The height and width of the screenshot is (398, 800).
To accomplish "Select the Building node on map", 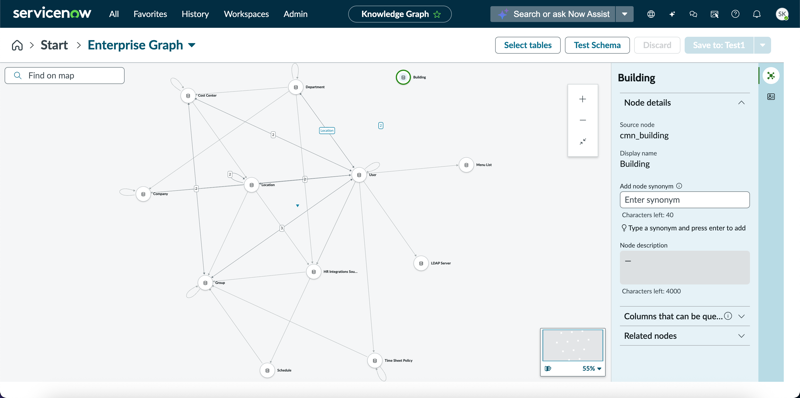I will pos(403,77).
